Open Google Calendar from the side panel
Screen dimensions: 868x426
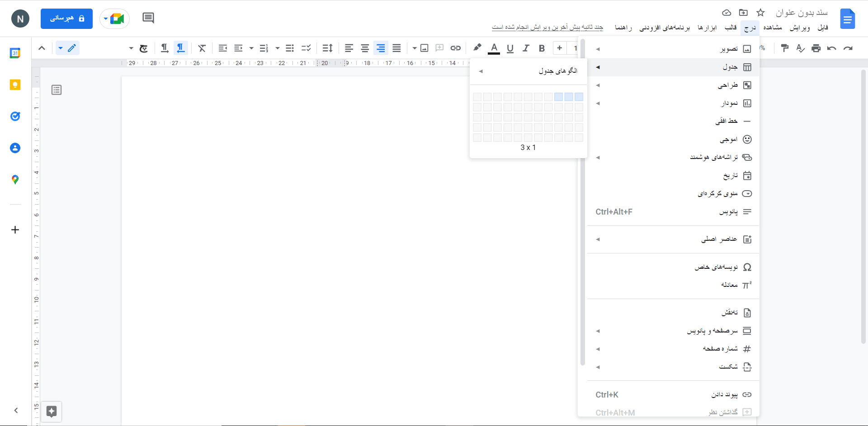tap(15, 53)
